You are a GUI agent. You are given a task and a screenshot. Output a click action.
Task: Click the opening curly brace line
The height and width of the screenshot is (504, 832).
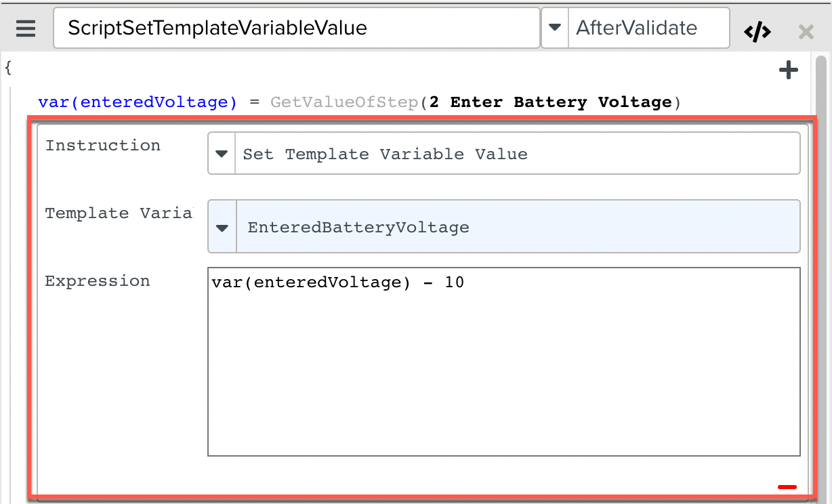click(x=8, y=68)
